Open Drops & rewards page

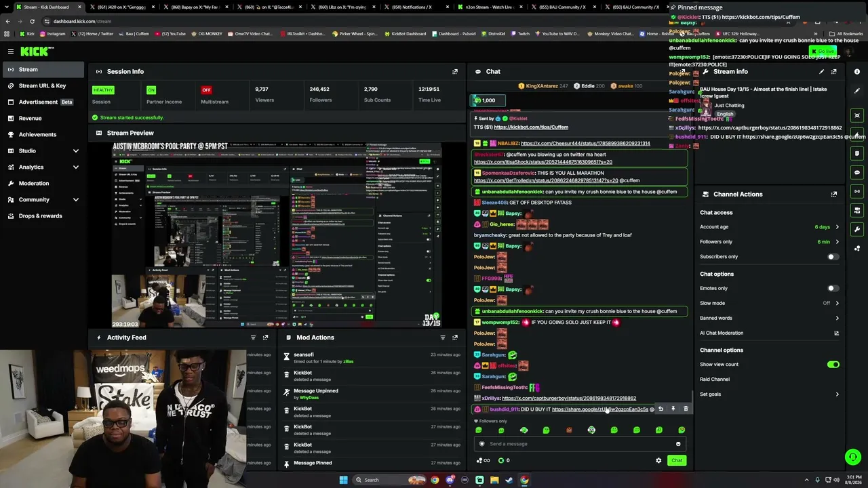coord(42,216)
